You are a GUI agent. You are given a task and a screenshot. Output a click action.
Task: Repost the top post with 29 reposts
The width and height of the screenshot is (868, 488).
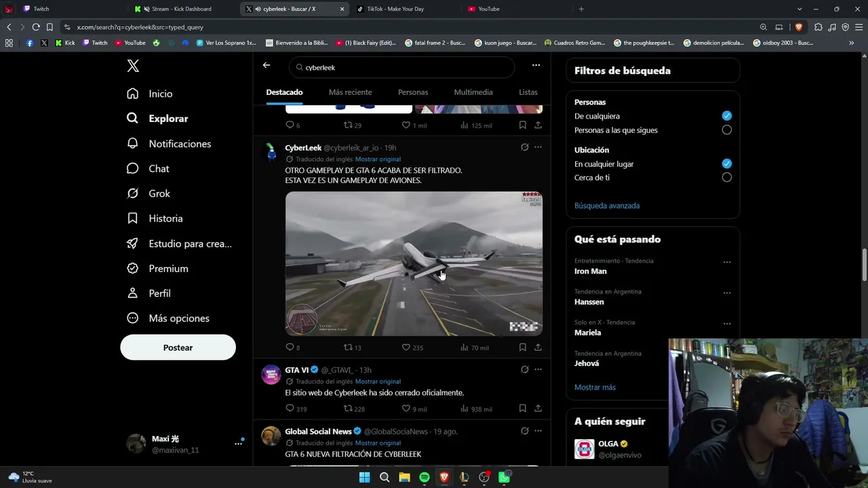pos(348,125)
